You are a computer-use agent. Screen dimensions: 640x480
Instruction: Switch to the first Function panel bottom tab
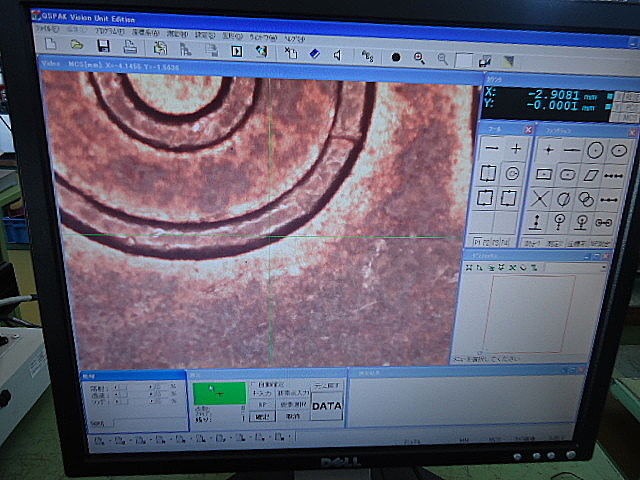(532, 244)
